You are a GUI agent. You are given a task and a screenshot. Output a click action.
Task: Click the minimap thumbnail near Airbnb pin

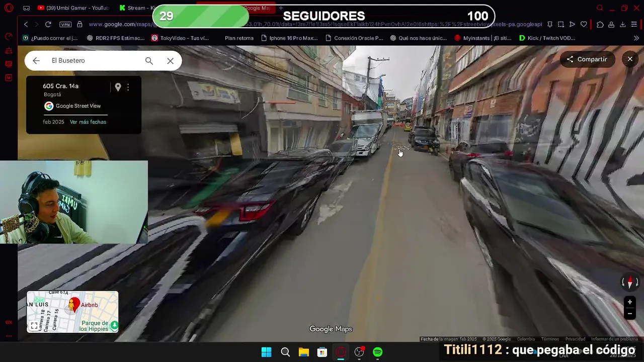click(x=72, y=312)
